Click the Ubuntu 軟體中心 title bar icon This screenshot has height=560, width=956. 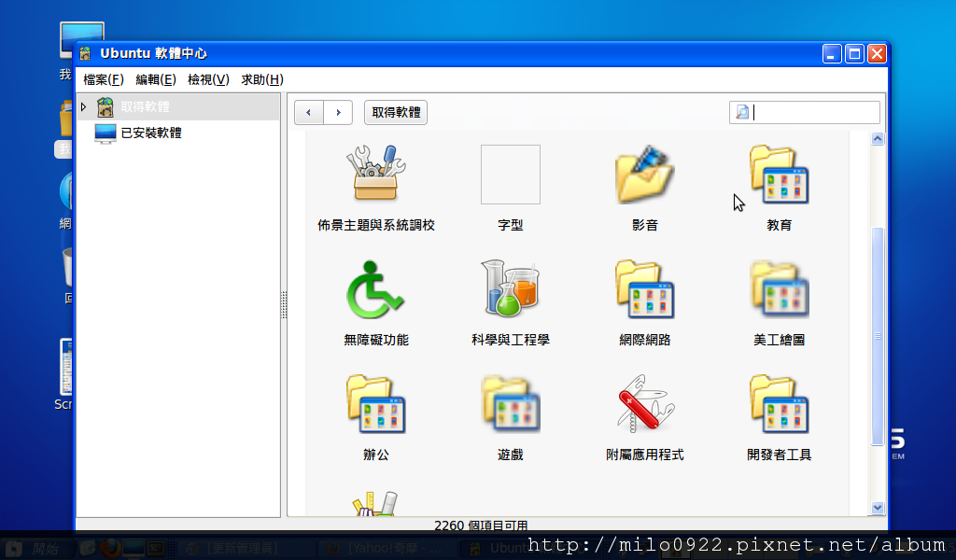[85, 53]
